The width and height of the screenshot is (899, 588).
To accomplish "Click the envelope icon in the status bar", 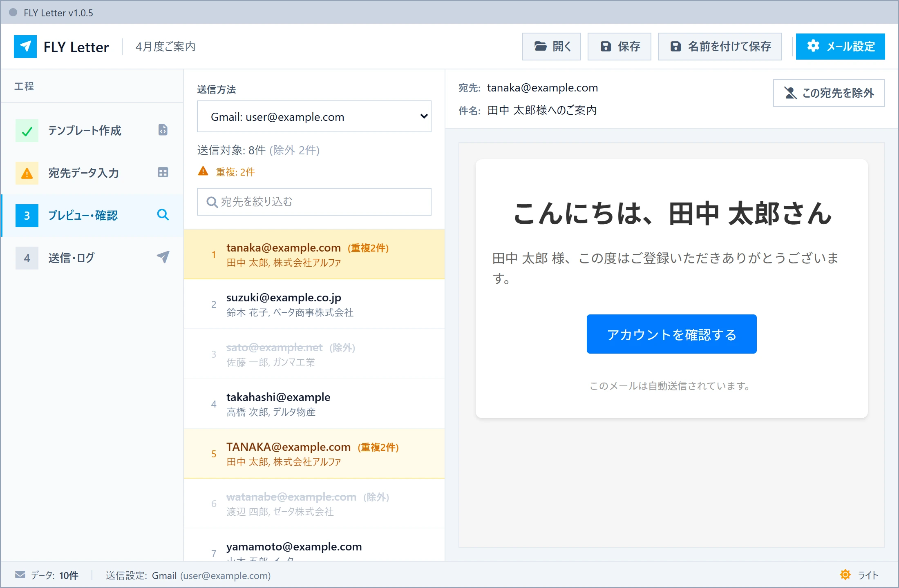I will (20, 575).
